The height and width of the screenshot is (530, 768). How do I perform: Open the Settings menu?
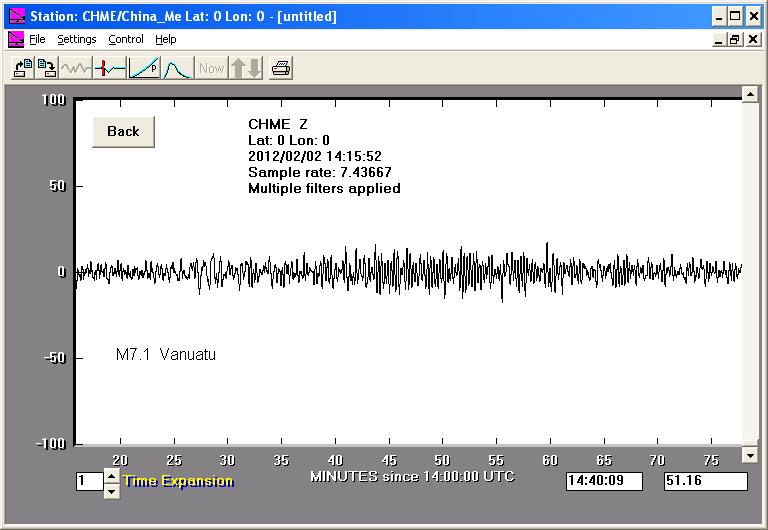pyautogui.click(x=76, y=39)
